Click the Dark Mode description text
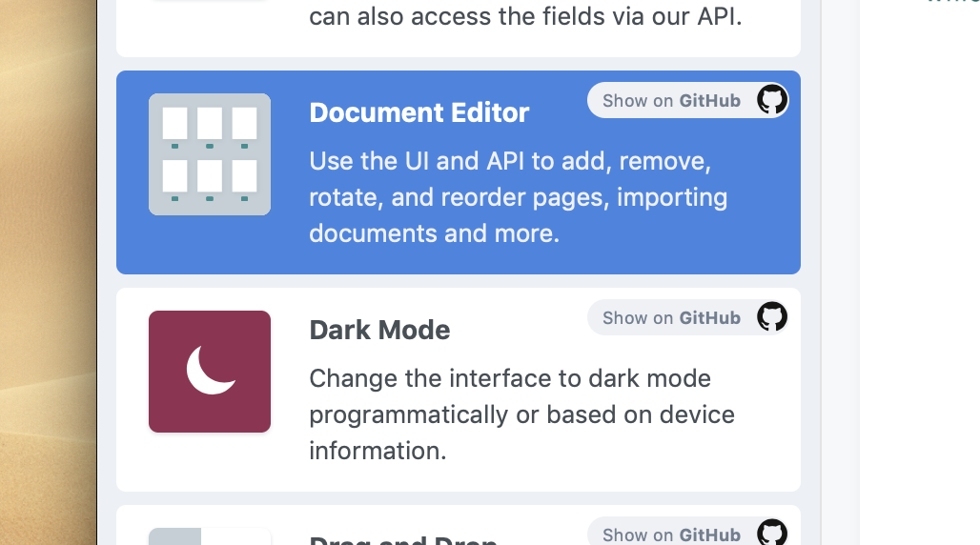 [x=521, y=414]
